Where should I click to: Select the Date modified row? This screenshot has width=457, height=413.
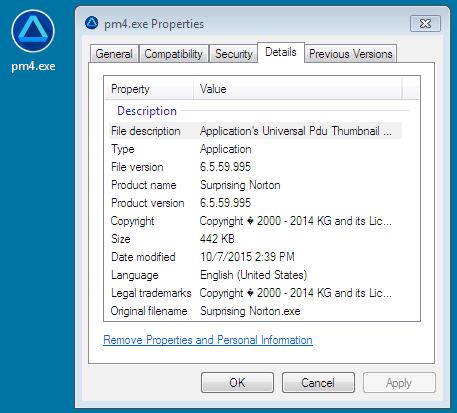pos(255,257)
